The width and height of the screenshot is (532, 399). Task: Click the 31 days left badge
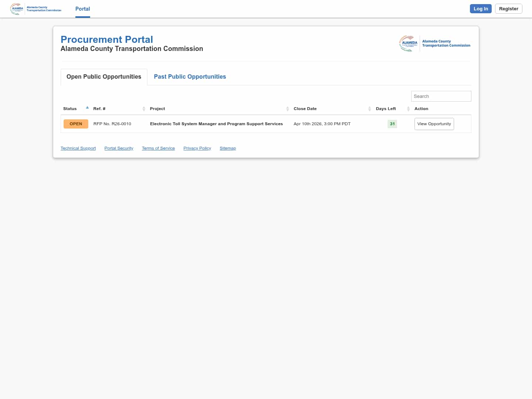[392, 124]
